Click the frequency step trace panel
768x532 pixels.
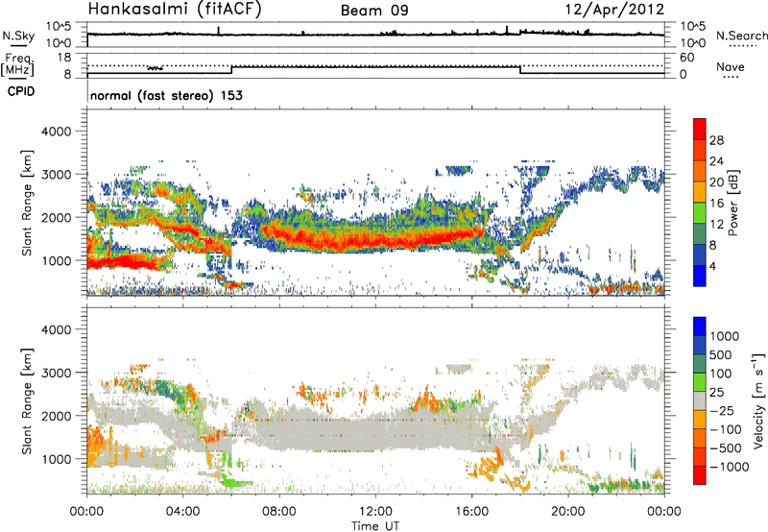(375, 65)
